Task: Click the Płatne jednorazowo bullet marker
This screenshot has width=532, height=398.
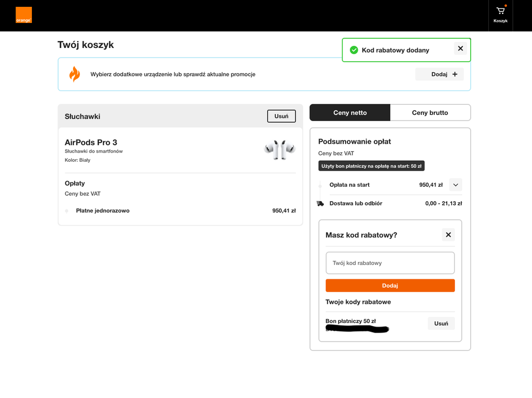Action: 67,211
